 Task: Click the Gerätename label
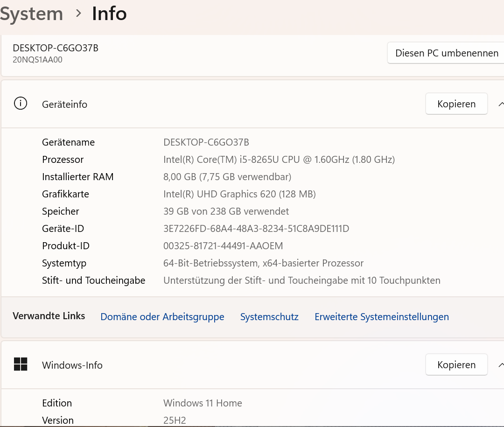69,142
